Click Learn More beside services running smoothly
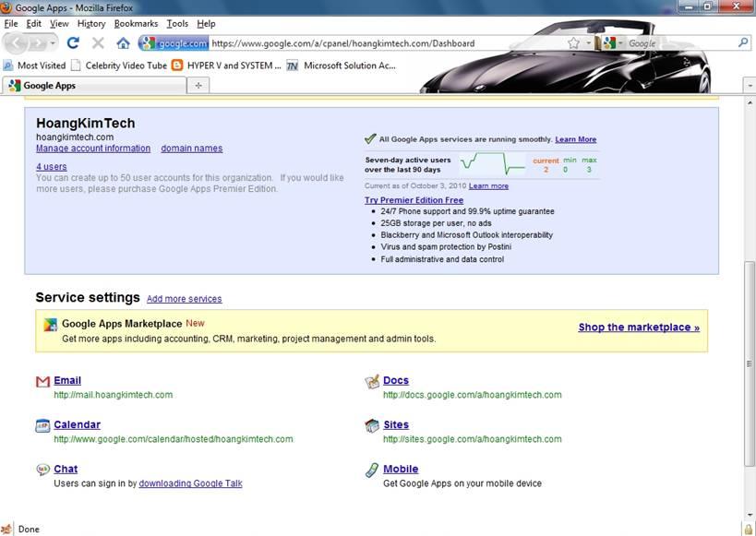The width and height of the screenshot is (756, 536). tap(576, 139)
